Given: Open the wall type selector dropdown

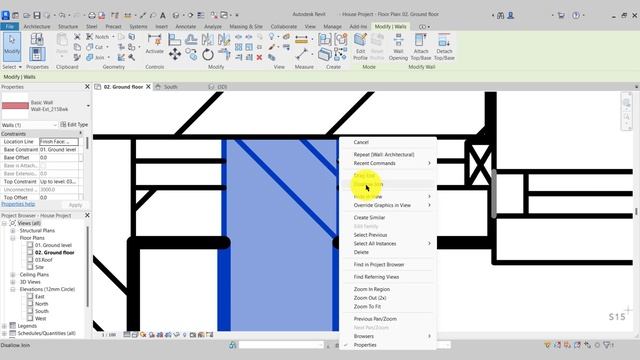Looking at the screenshot, I should point(88,106).
